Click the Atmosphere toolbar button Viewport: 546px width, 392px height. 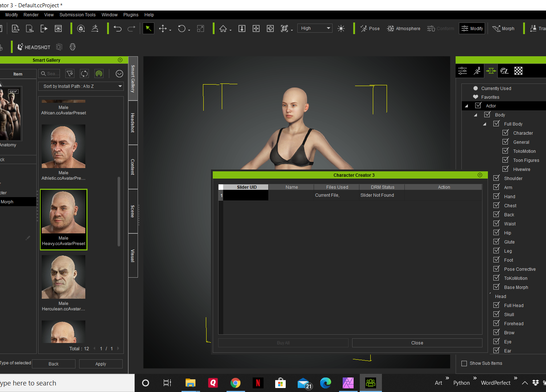403,28
